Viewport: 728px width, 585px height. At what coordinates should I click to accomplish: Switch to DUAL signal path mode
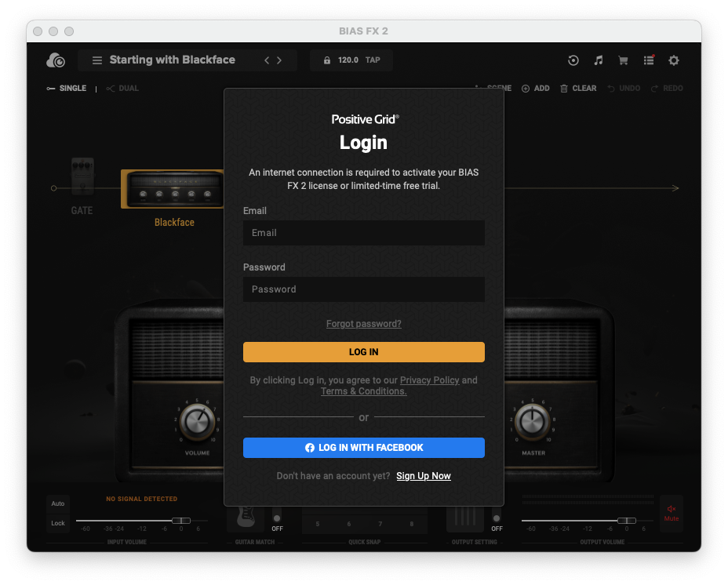(x=122, y=88)
